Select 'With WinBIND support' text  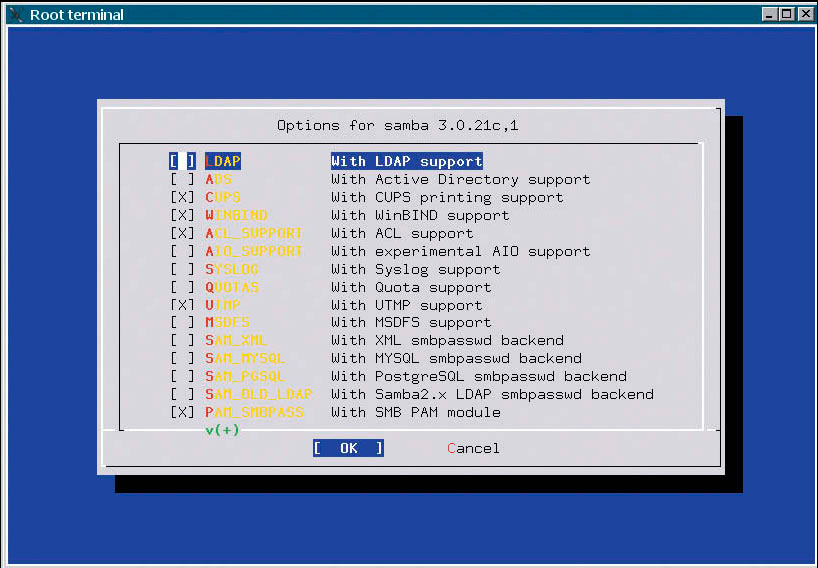coord(420,215)
